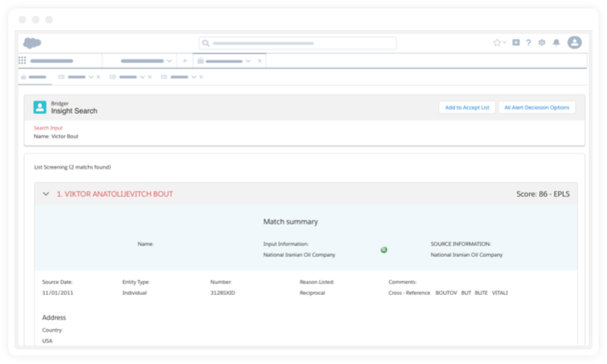Image resolution: width=607 pixels, height=364 pixels.
Task: Open All Alert Decision Options
Action: click(x=536, y=107)
